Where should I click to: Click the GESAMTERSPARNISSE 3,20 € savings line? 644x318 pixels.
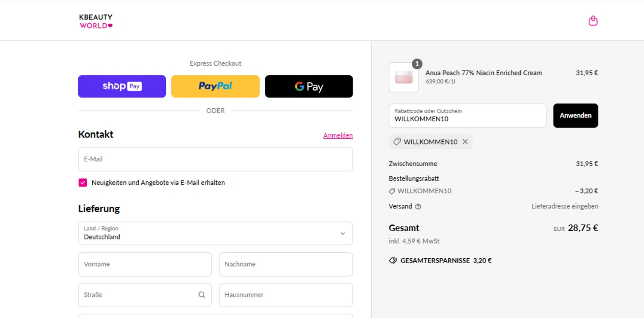440,260
